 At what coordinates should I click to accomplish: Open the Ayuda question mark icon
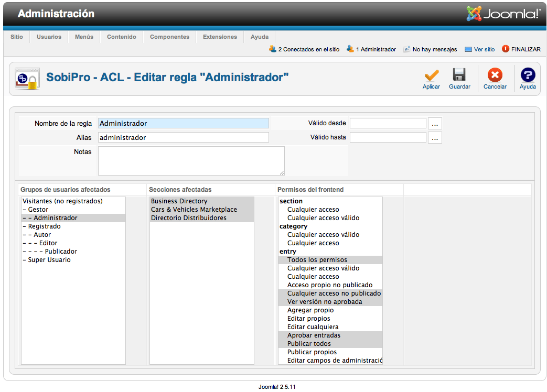pos(528,75)
